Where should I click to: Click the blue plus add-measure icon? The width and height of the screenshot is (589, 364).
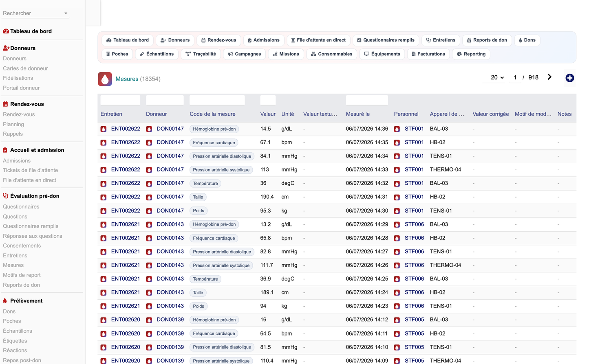pyautogui.click(x=569, y=78)
